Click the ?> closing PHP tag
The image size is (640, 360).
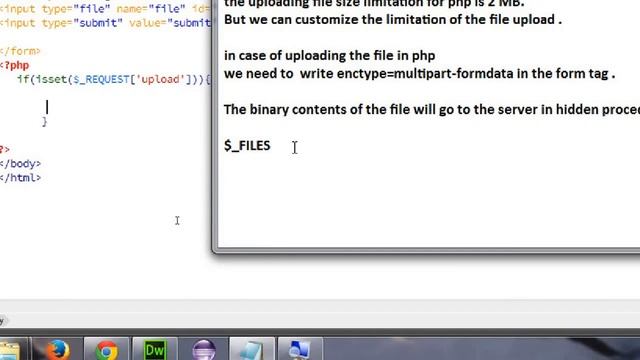pos(5,149)
